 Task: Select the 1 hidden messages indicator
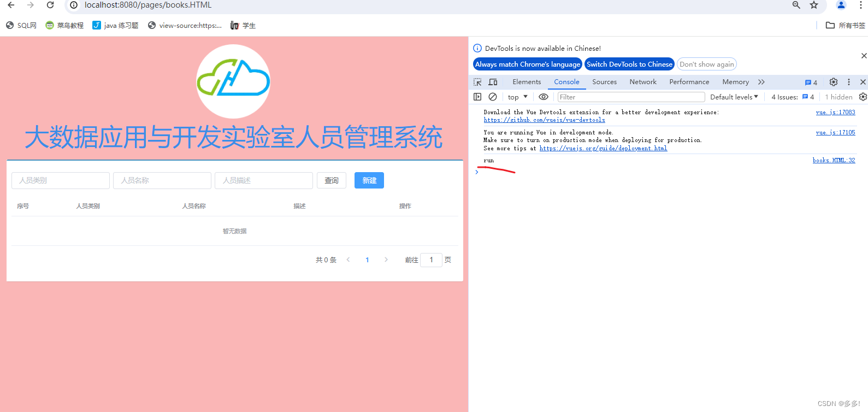(x=839, y=97)
